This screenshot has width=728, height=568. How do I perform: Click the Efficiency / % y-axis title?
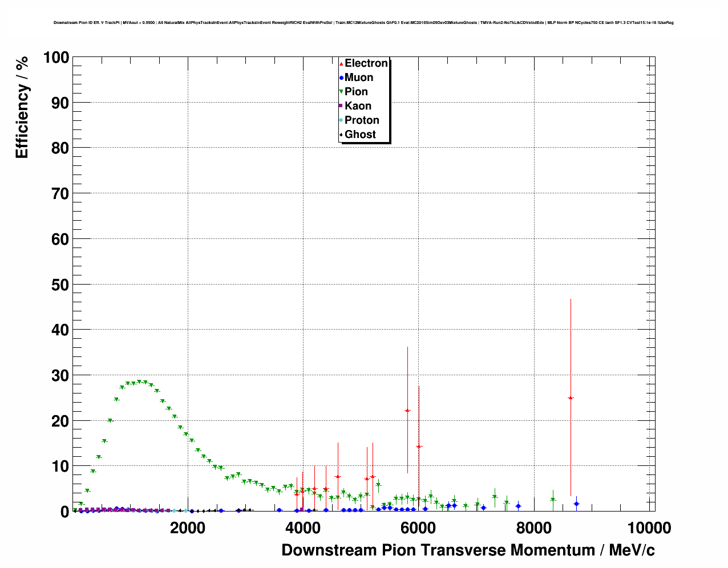click(x=22, y=107)
